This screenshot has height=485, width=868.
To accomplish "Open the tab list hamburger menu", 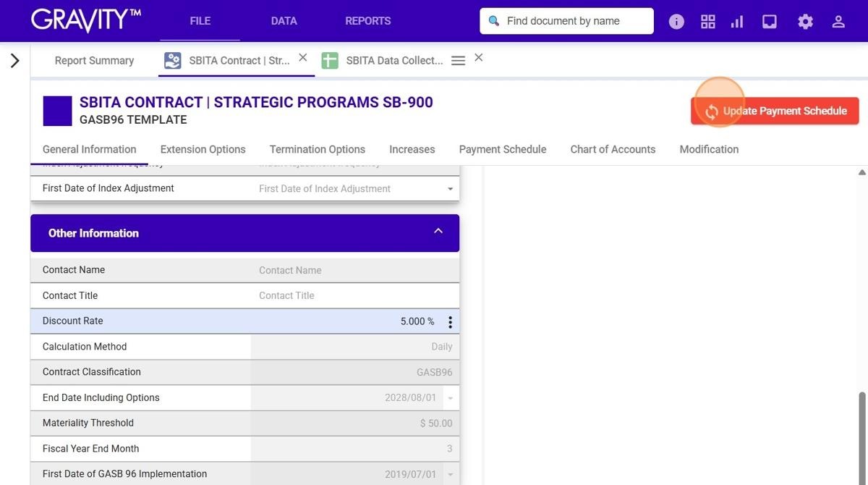I will click(458, 61).
